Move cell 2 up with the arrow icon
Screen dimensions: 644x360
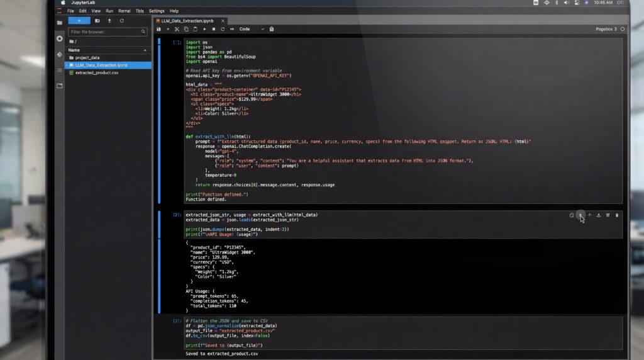pos(590,215)
